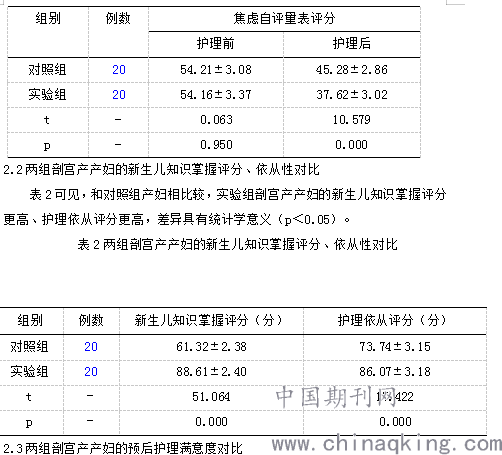
Task: Click the section 2.2 heading text
Action: [161, 170]
